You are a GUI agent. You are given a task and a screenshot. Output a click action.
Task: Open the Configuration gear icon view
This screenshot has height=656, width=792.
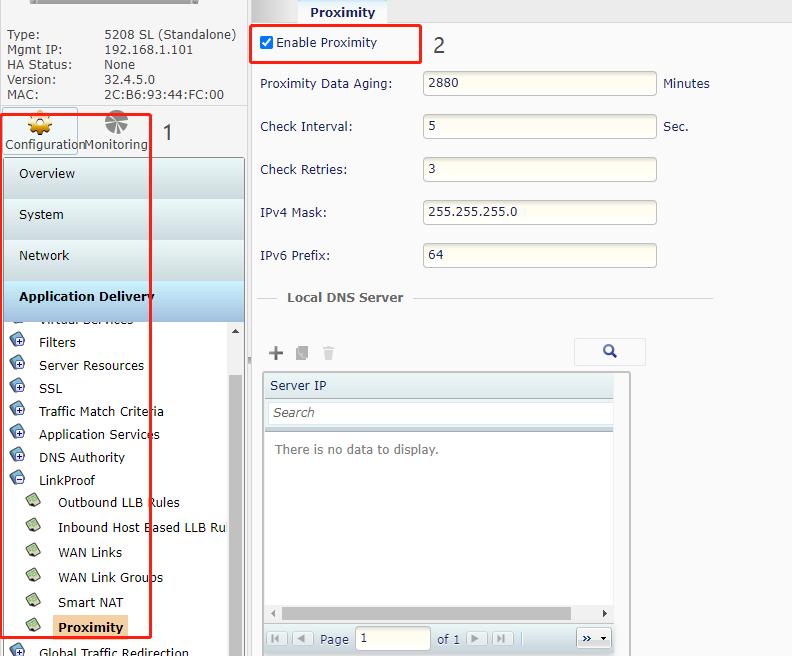coord(40,131)
